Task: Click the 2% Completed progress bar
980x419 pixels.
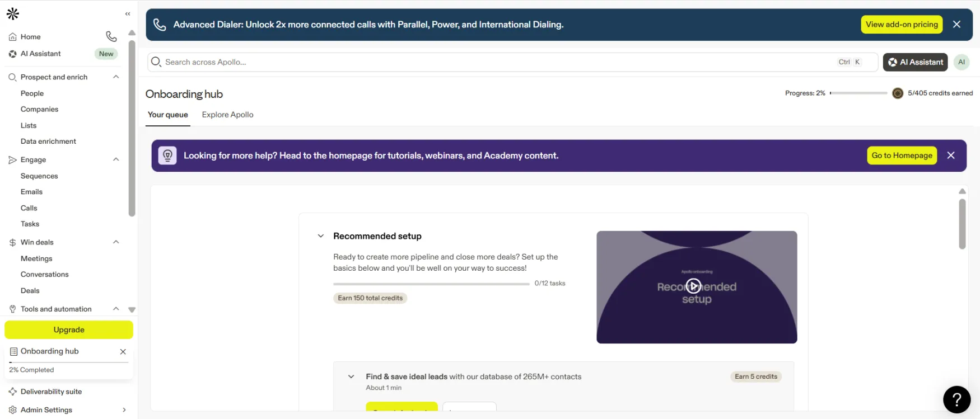Action: (x=69, y=362)
